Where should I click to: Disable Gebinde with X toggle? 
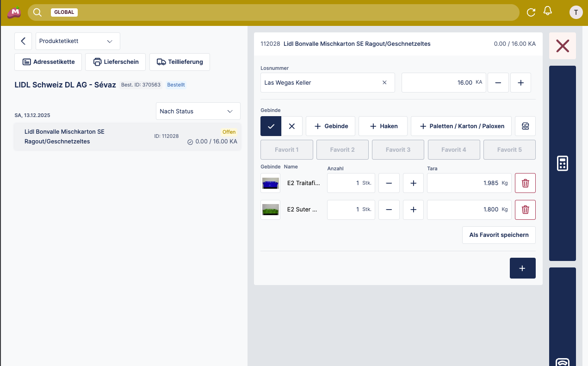[x=292, y=126]
